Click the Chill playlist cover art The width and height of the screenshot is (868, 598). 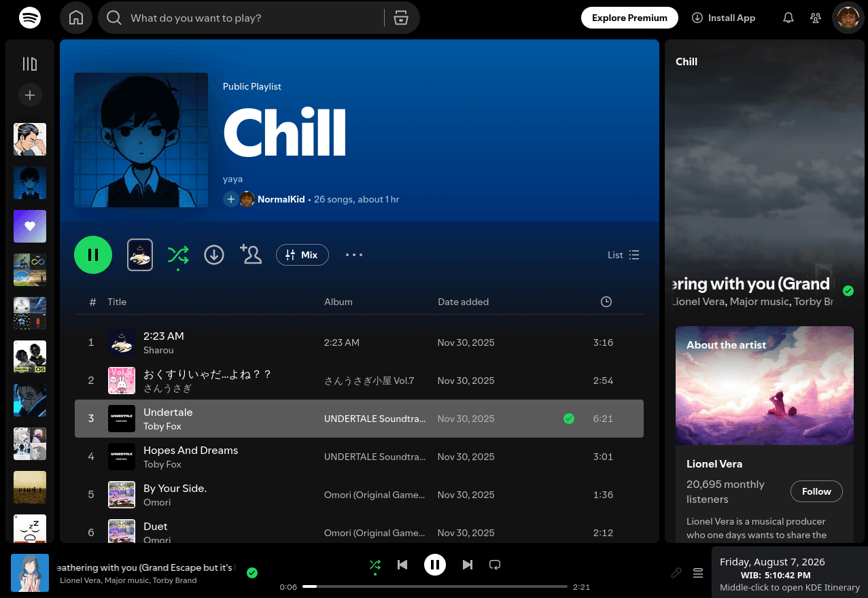[x=141, y=140]
